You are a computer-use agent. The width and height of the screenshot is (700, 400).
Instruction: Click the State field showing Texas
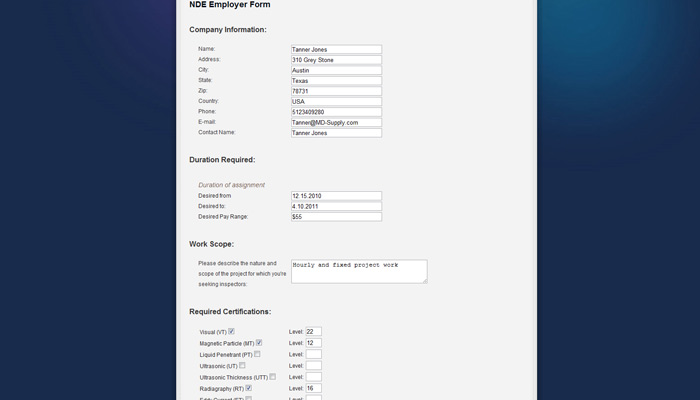(336, 81)
